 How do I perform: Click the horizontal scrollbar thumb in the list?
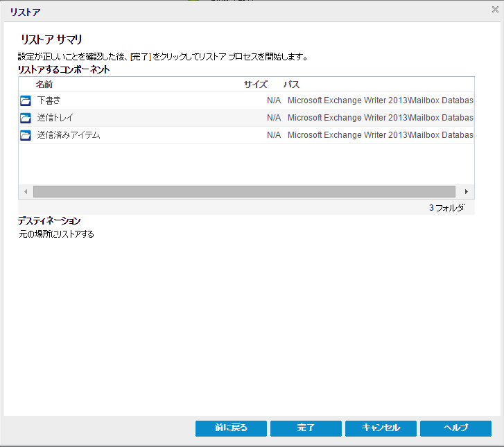(244, 192)
